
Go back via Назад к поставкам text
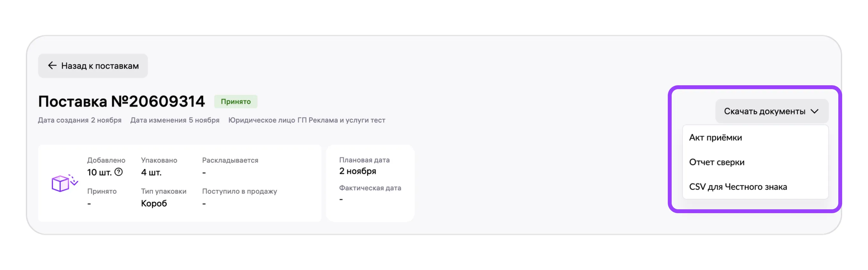pos(100,66)
